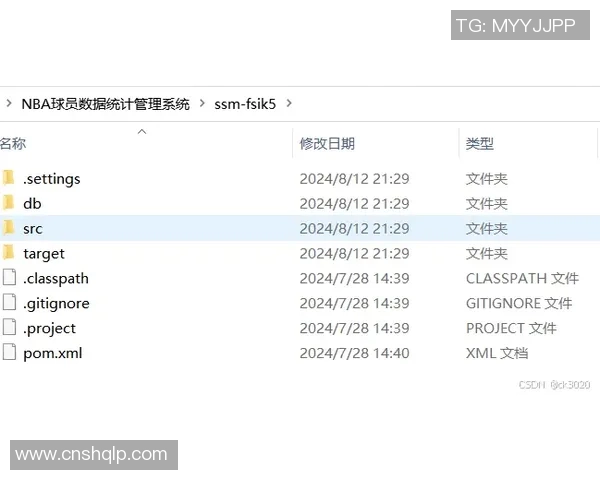Click 文件夹 type of .settings row
The height and width of the screenshot is (480, 600).
pos(486,179)
